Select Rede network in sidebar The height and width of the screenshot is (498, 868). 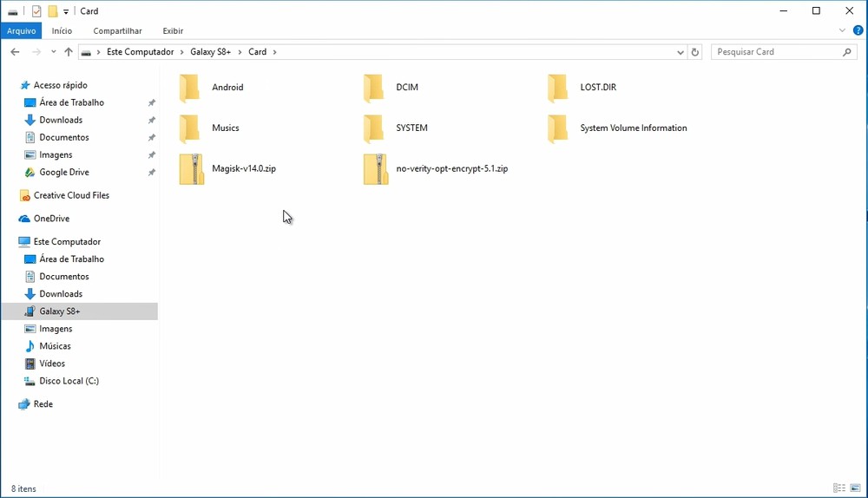click(x=36, y=404)
